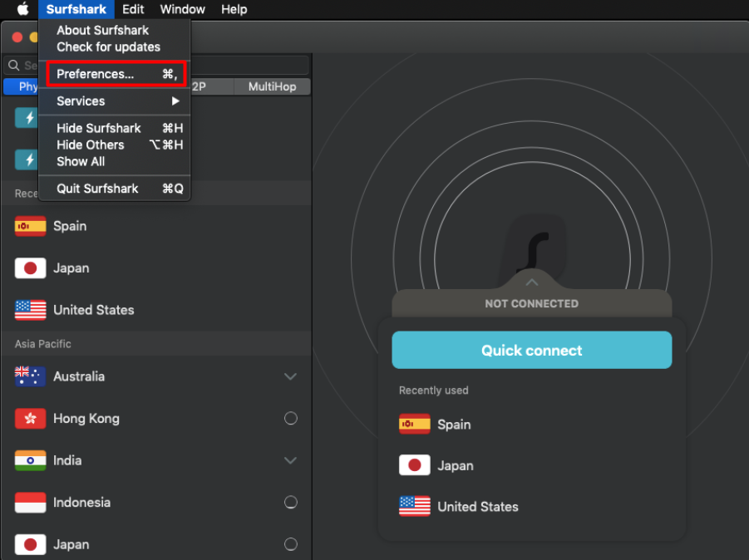Screen dimensions: 749x560
Task: Click the NOT CONNECTED status label
Action: (532, 303)
